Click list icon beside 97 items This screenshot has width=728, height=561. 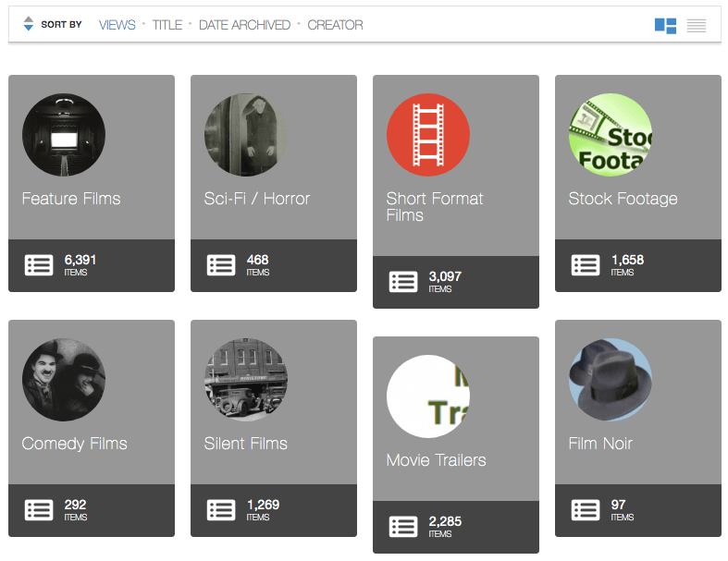(x=586, y=510)
